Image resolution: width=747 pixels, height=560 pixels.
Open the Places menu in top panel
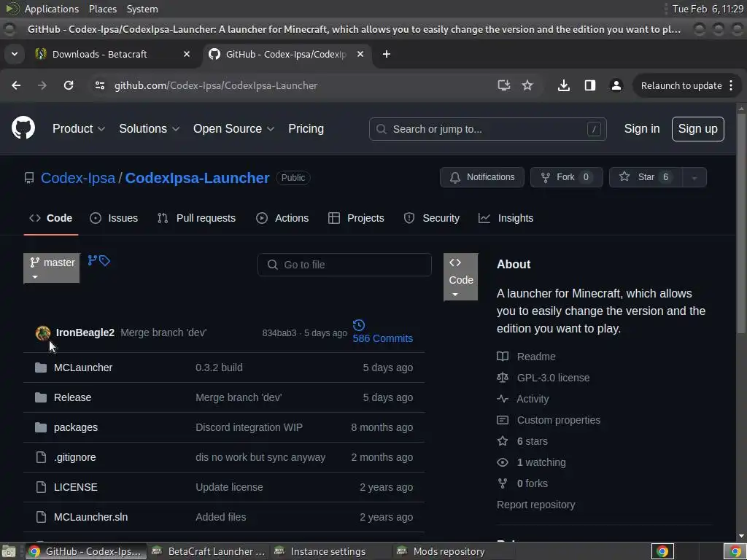coord(103,9)
